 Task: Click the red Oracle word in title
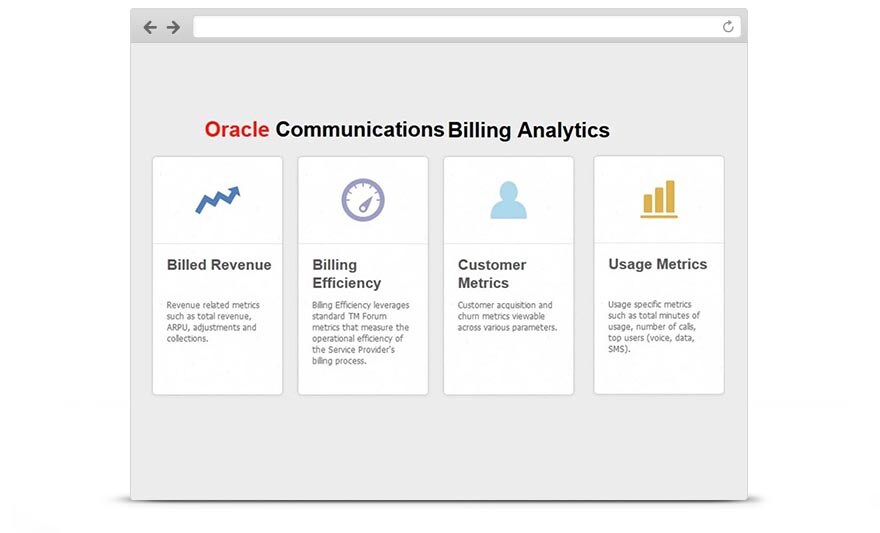pos(237,130)
